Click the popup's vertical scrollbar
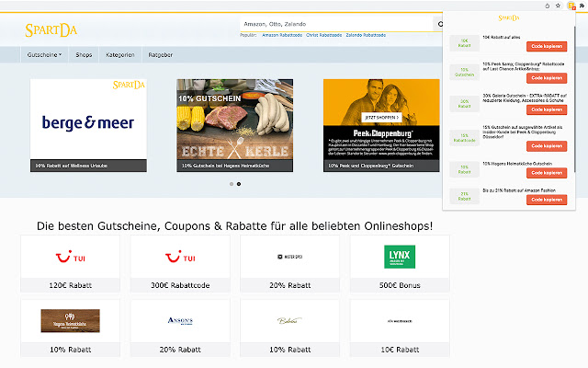Image resolution: width=588 pixels, height=368 pixels. click(x=574, y=98)
